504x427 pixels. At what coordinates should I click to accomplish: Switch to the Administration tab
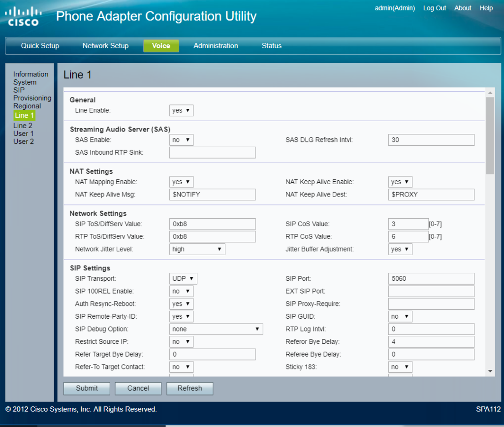click(x=216, y=46)
